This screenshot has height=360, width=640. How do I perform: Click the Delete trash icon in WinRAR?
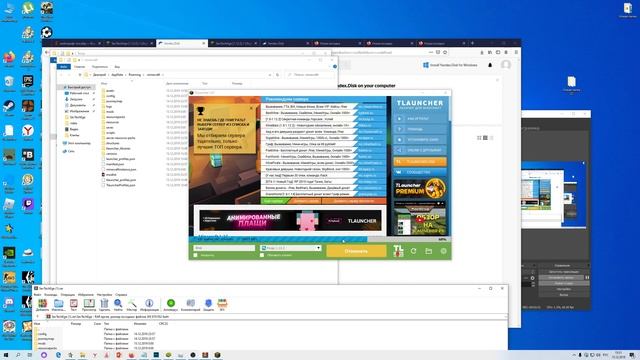(x=104, y=305)
